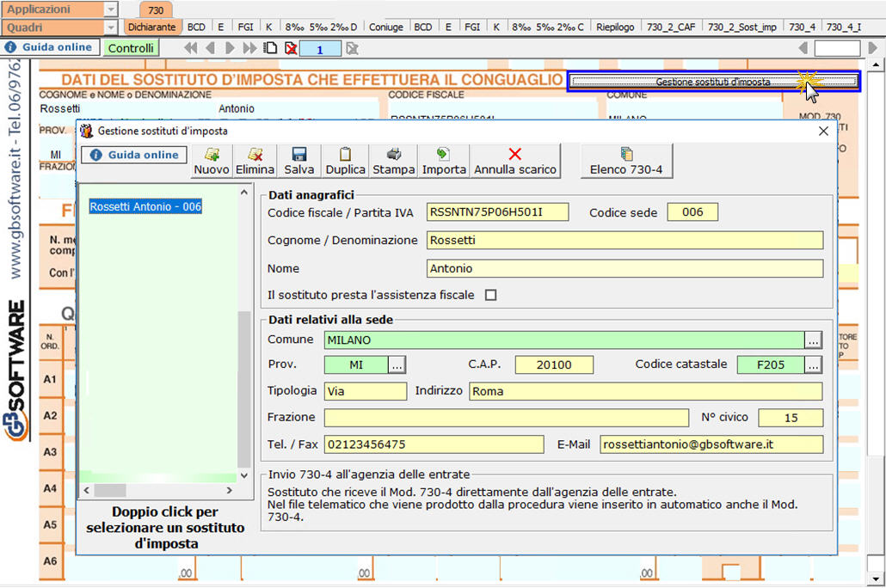Open the 730_4 tab
Viewport: 886px width, 588px height.
click(x=802, y=28)
